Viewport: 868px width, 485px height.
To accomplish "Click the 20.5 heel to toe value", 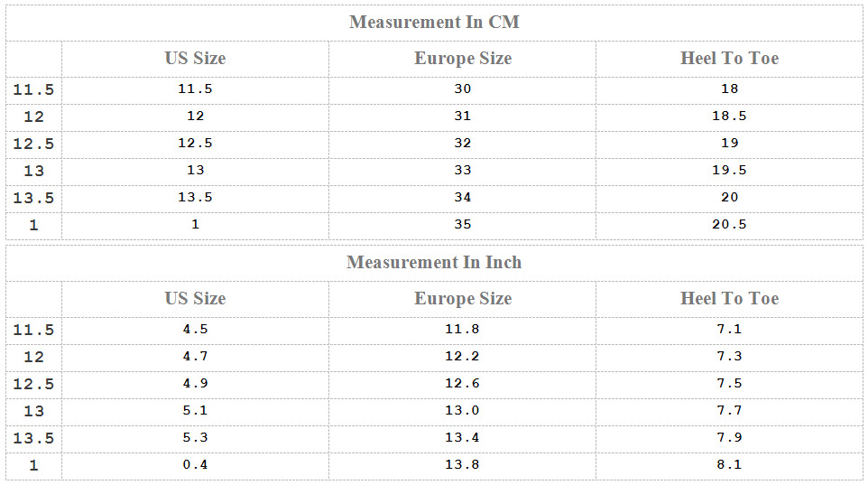I will pyautogui.click(x=730, y=225).
